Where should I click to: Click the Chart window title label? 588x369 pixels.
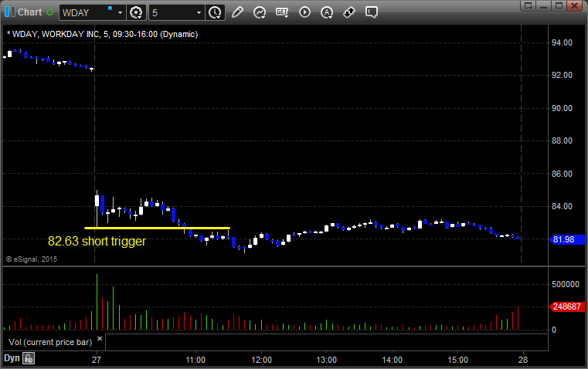click(x=29, y=12)
